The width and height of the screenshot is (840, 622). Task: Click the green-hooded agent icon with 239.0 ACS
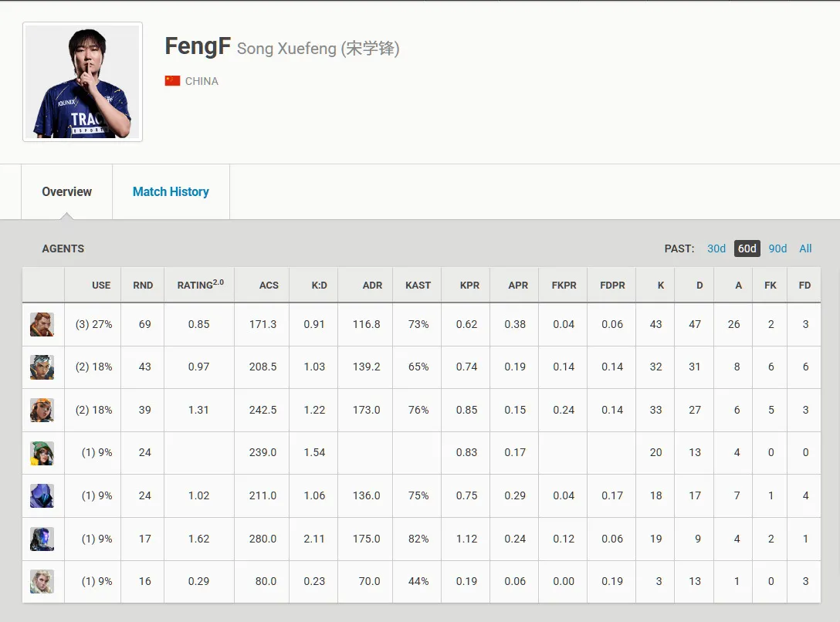tap(42, 453)
